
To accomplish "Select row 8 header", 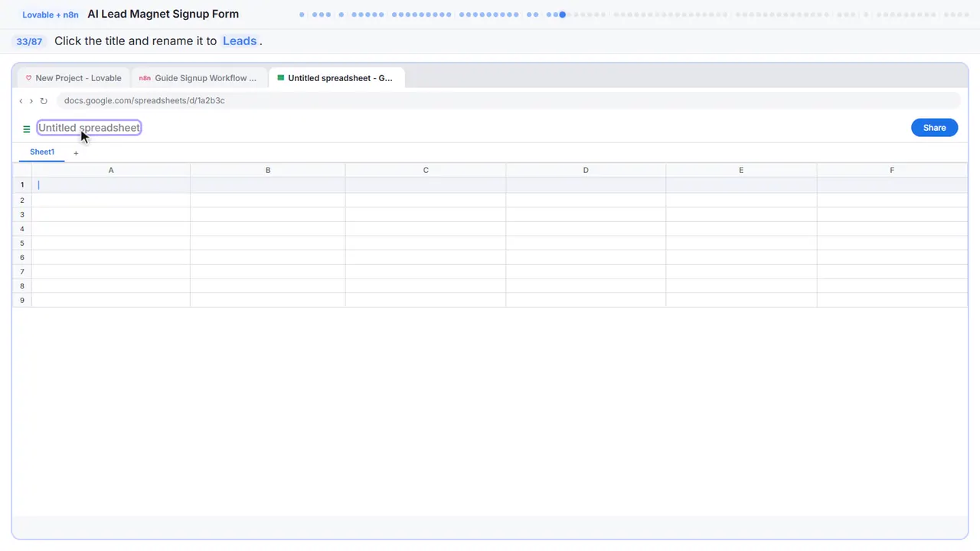I will coord(22,286).
